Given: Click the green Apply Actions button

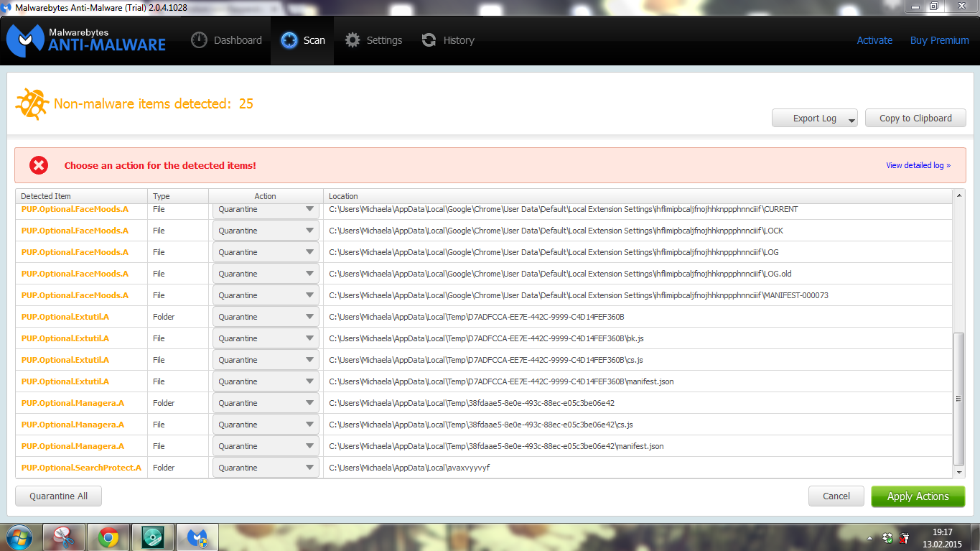Looking at the screenshot, I should coord(918,496).
